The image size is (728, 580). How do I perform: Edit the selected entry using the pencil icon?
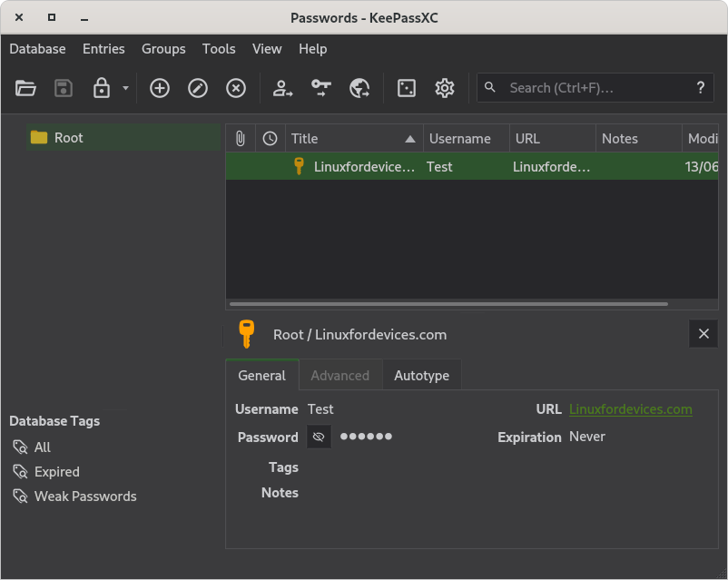click(x=198, y=88)
